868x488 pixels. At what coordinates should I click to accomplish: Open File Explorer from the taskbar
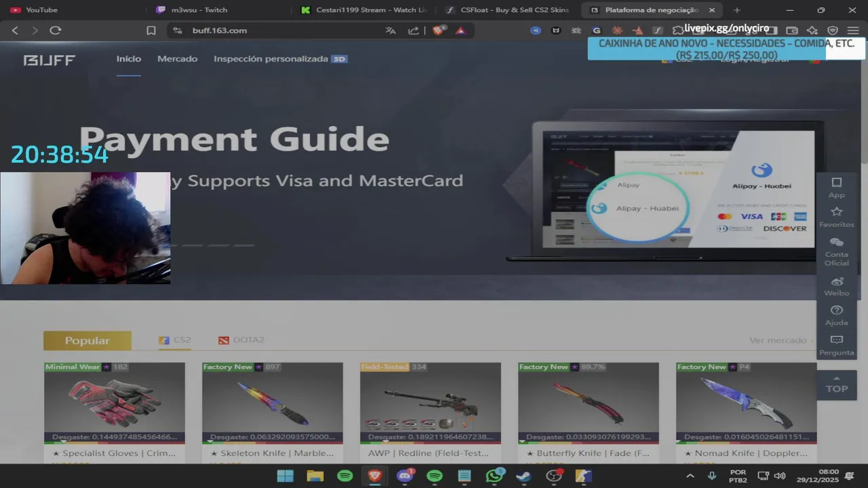coord(315,476)
